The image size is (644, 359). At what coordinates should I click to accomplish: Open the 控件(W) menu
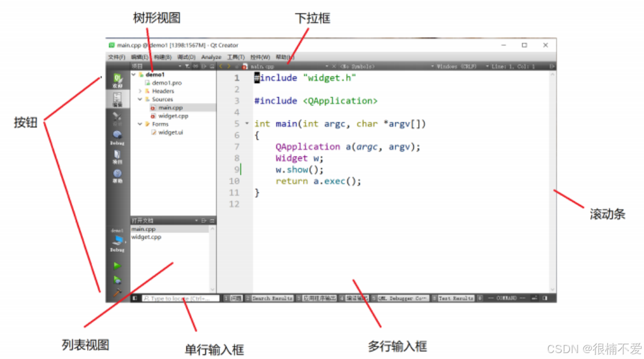pos(260,57)
